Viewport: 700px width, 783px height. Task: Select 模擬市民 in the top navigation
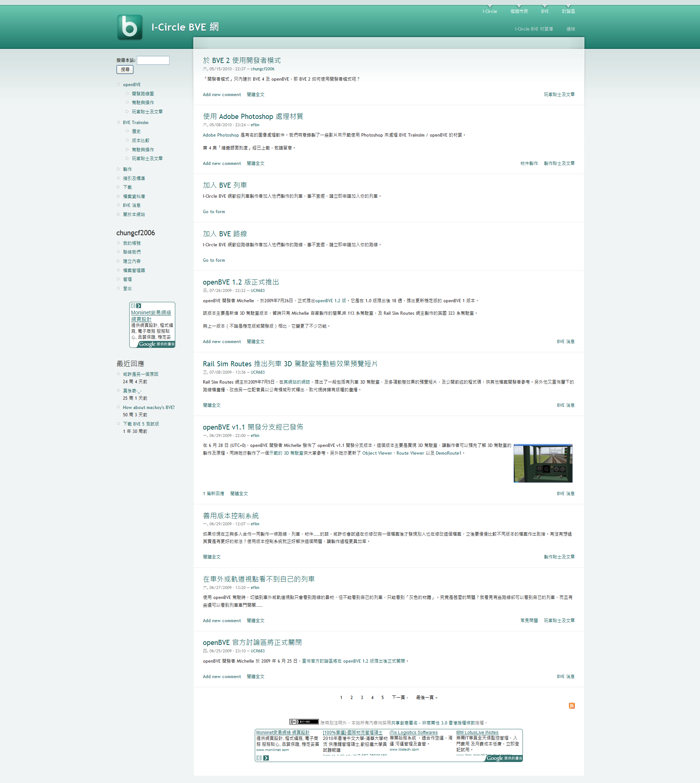tap(519, 11)
